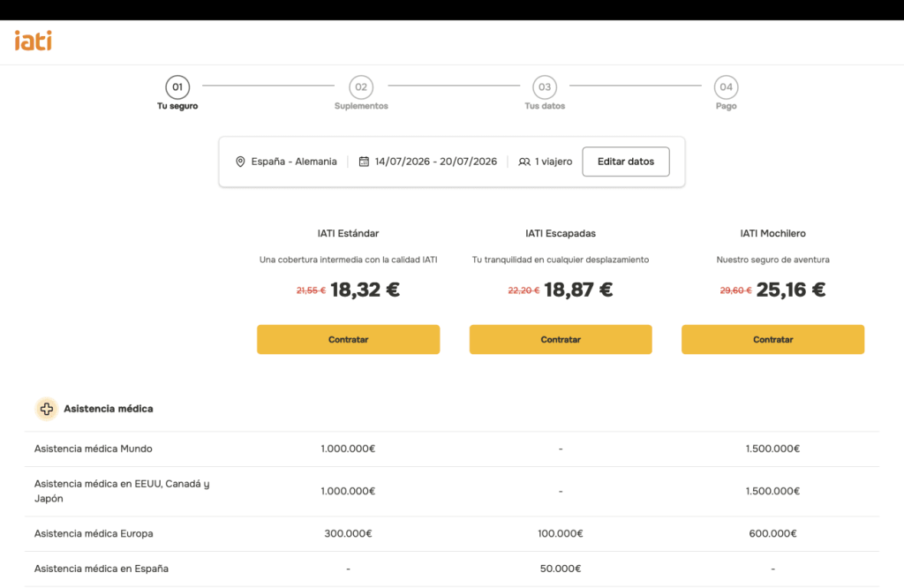This screenshot has height=588, width=904.
Task: Click the 50.000€ España value
Action: (561, 569)
